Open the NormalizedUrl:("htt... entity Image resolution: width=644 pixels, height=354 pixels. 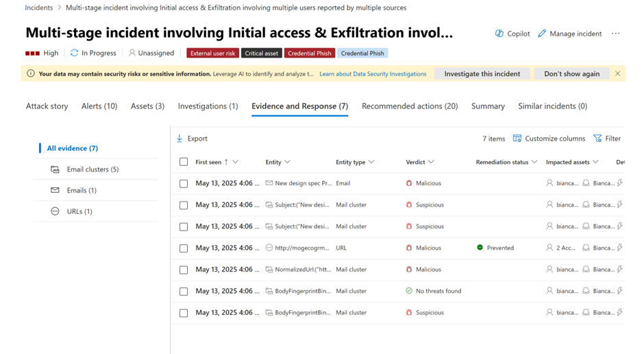click(303, 270)
